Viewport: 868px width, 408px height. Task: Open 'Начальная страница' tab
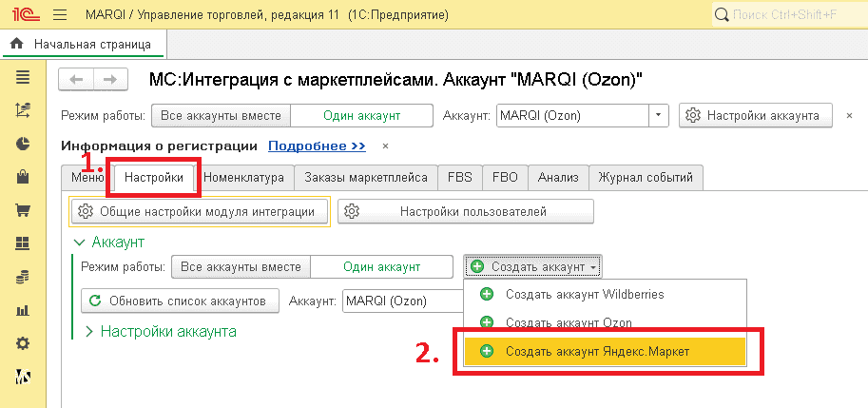tap(83, 44)
